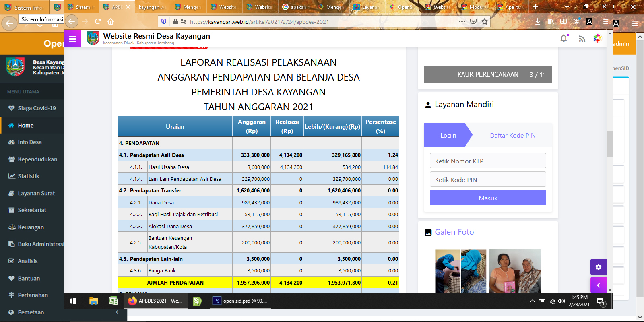Click the Windows Start button
The height and width of the screenshot is (322, 644).
click(73, 301)
